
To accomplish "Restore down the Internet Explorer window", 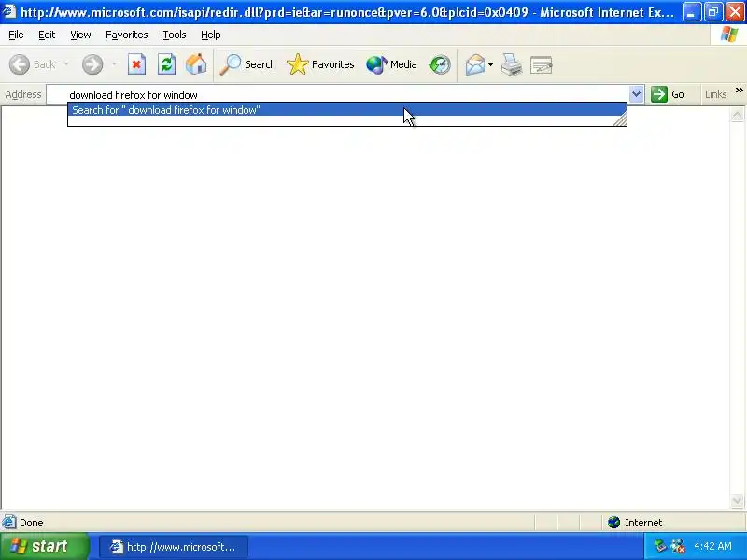I will [713, 12].
